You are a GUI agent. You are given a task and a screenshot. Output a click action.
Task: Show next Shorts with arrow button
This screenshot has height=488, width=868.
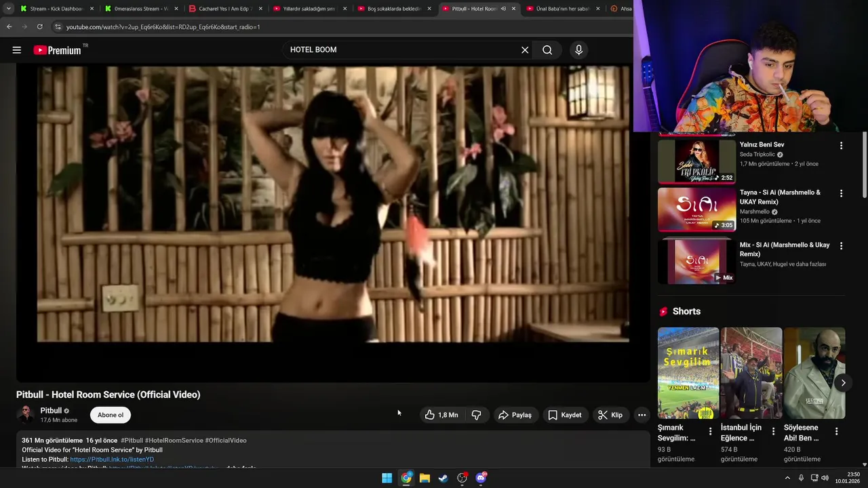(843, 383)
